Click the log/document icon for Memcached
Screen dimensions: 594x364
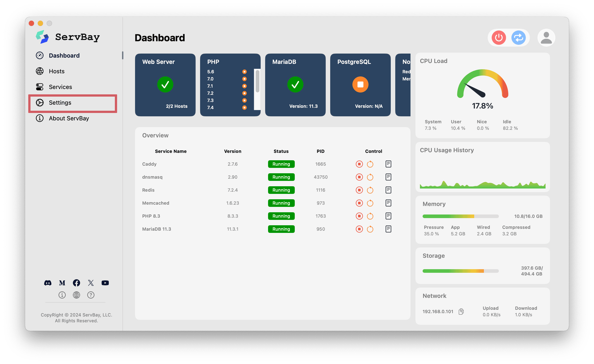point(388,203)
